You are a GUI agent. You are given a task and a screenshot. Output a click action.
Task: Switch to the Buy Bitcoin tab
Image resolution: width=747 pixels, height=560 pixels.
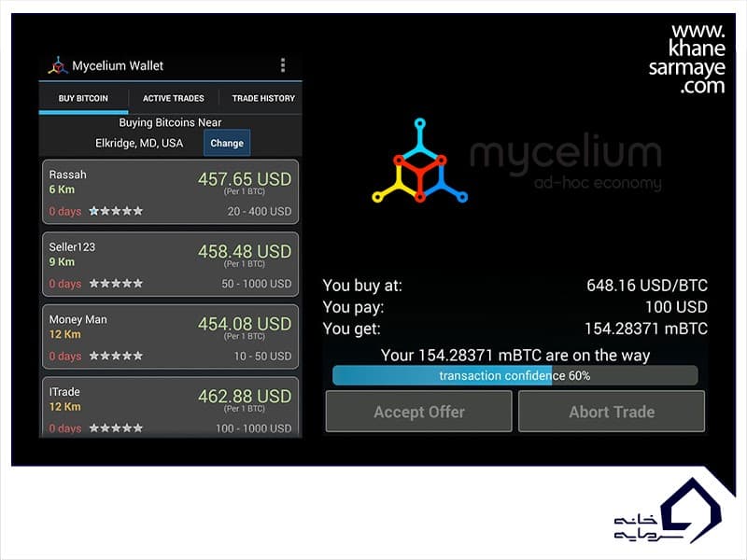[83, 98]
